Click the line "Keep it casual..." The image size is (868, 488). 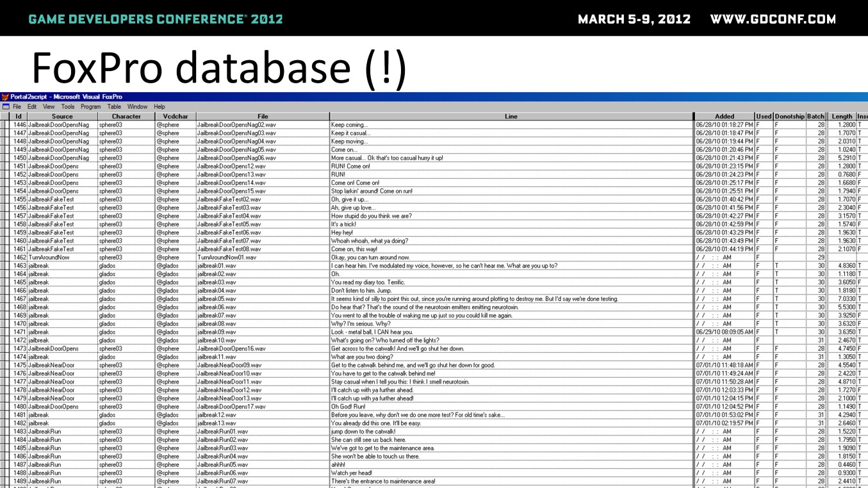350,133
